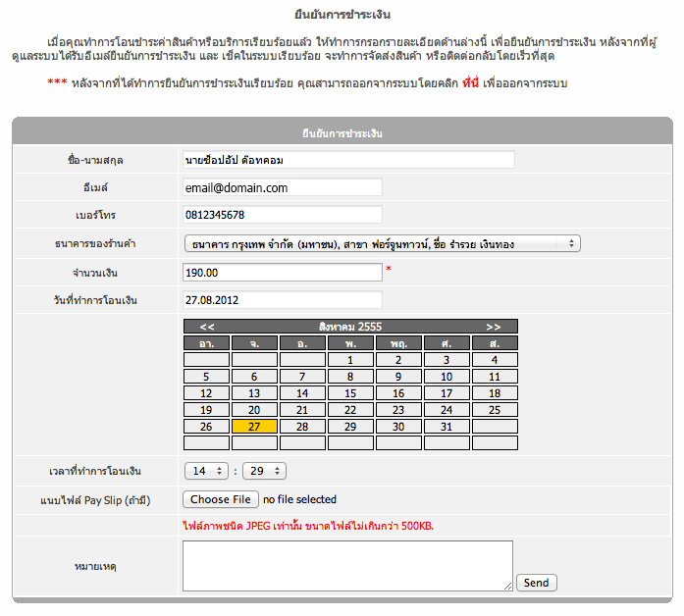The width and height of the screenshot is (684, 616).
Task: Click the transfer date field 27.08.2012
Action: click(x=283, y=299)
